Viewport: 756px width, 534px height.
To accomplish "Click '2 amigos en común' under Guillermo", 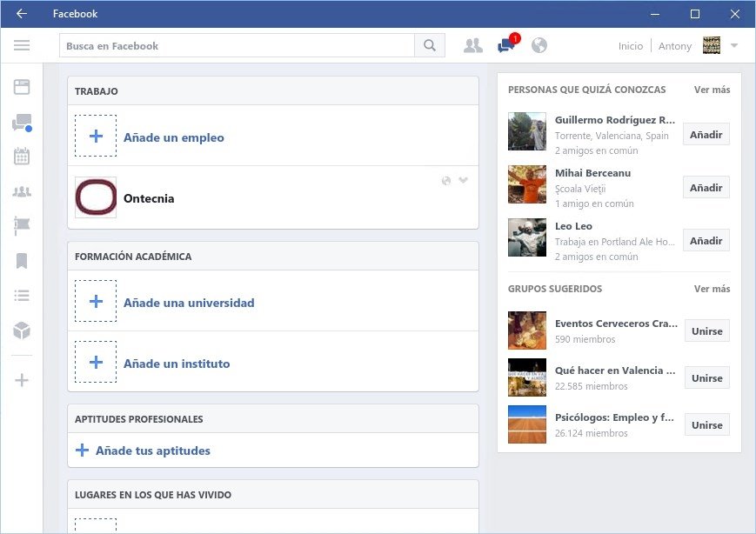I will click(x=597, y=150).
